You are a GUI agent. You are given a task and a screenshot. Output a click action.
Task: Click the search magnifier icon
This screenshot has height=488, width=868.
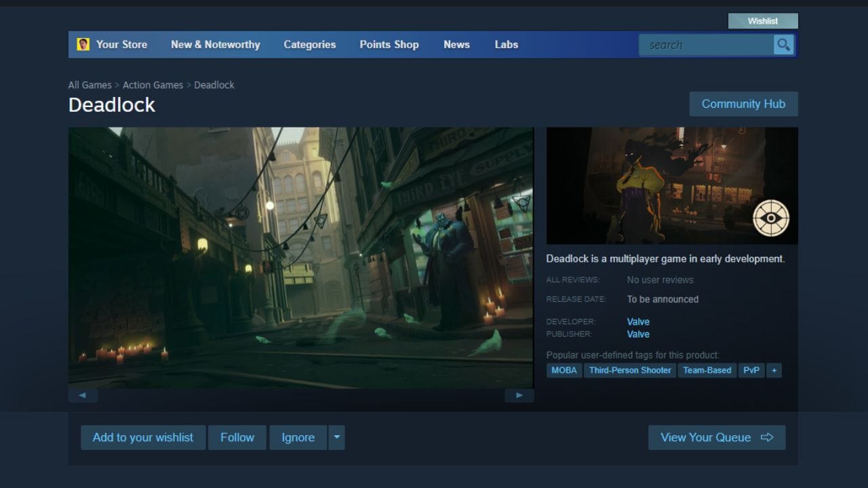coord(783,45)
